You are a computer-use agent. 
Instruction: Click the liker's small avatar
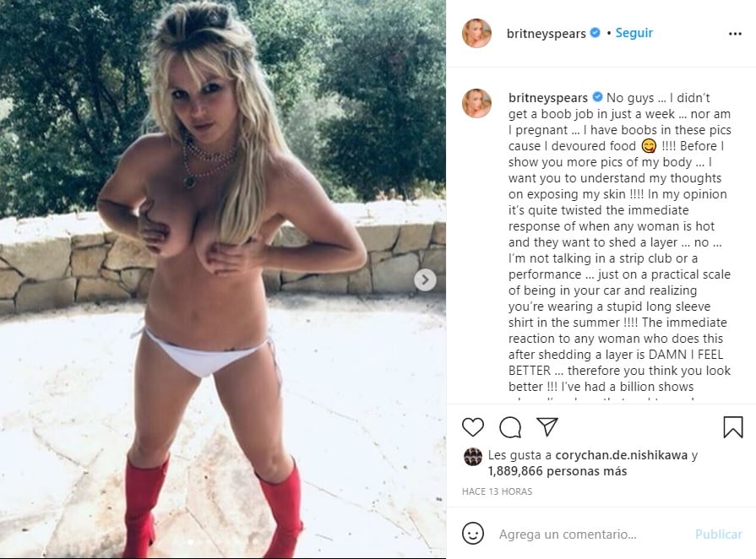click(x=472, y=456)
